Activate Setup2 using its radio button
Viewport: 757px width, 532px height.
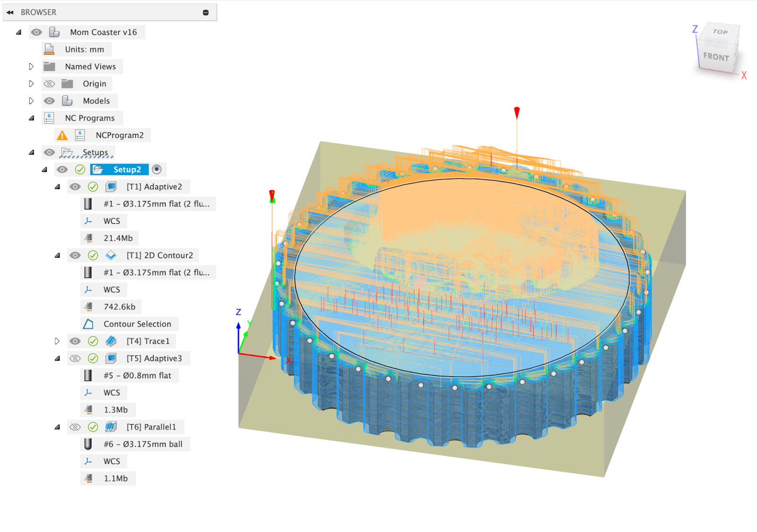pyautogui.click(x=157, y=169)
